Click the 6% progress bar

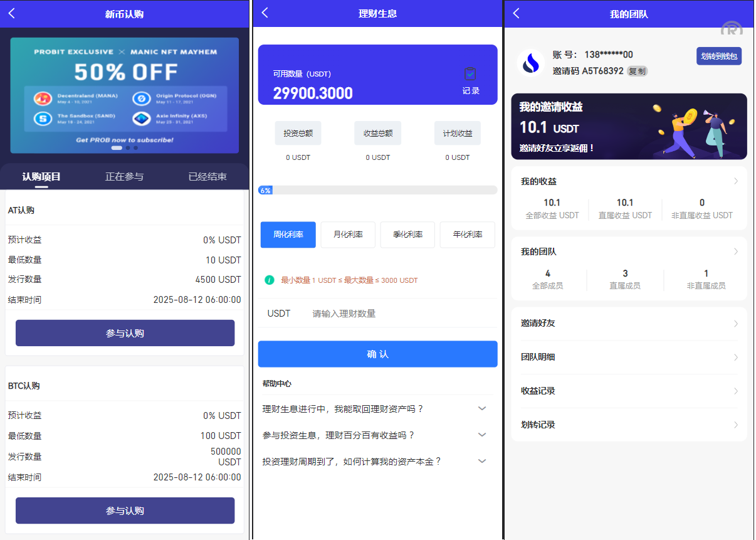(377, 190)
